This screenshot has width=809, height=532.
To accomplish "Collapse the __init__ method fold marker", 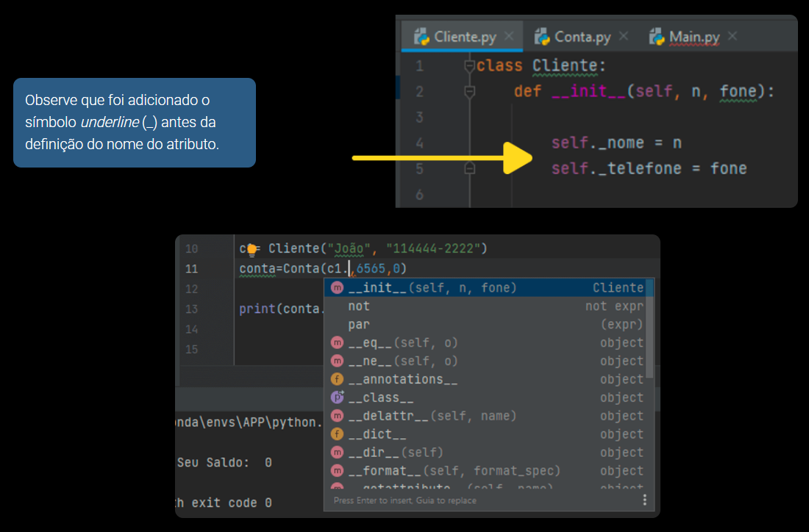I will click(x=469, y=92).
